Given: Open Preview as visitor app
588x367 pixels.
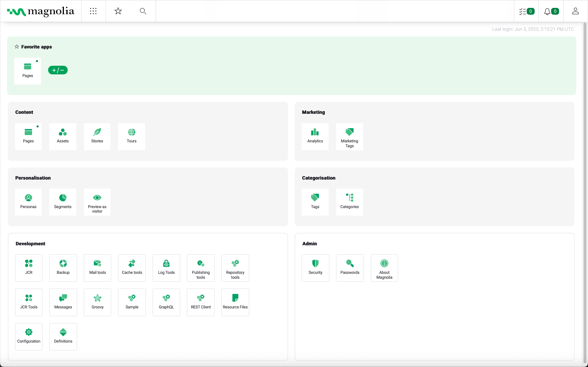Looking at the screenshot, I should tap(97, 202).
